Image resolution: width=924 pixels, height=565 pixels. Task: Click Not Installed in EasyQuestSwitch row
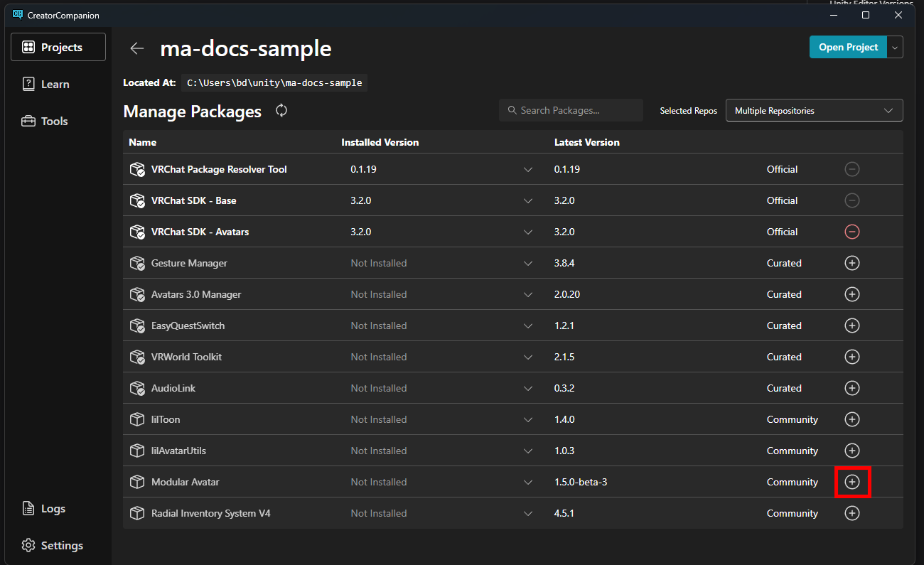tap(379, 325)
